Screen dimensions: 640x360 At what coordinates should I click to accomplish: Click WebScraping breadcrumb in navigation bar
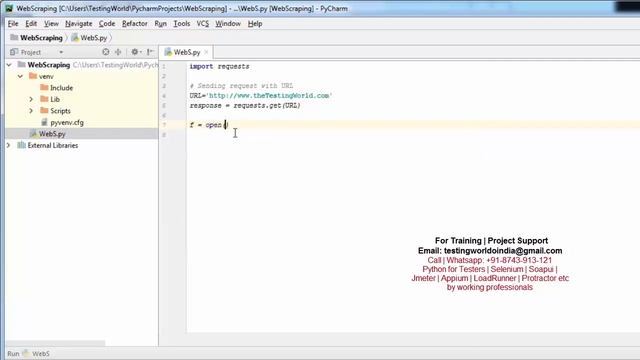coord(37,38)
